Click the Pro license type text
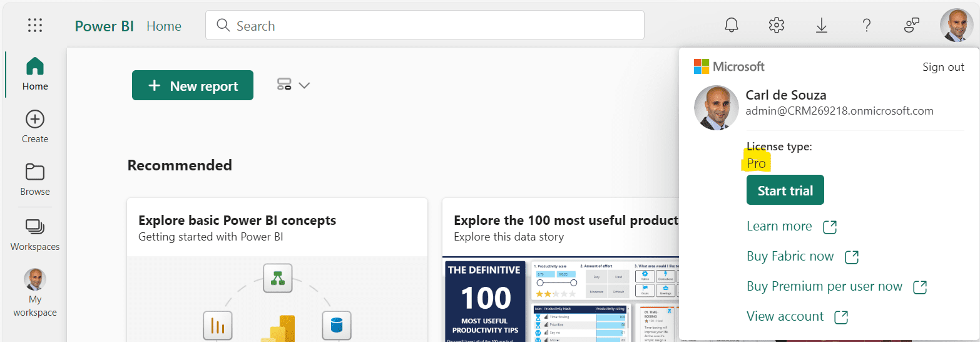 point(757,163)
